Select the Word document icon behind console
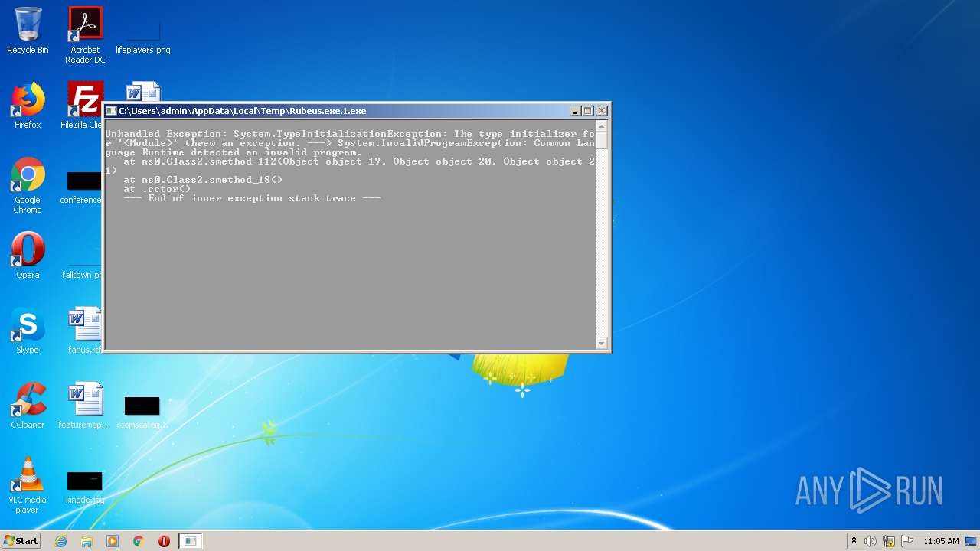The image size is (980, 551). (143, 91)
